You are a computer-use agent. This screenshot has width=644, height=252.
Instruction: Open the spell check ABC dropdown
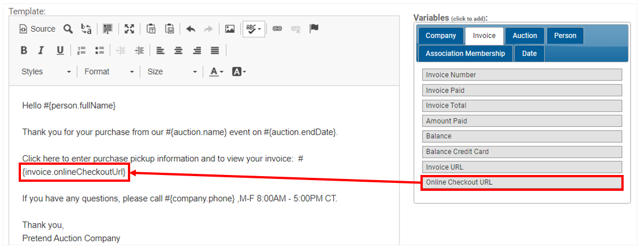click(254, 29)
